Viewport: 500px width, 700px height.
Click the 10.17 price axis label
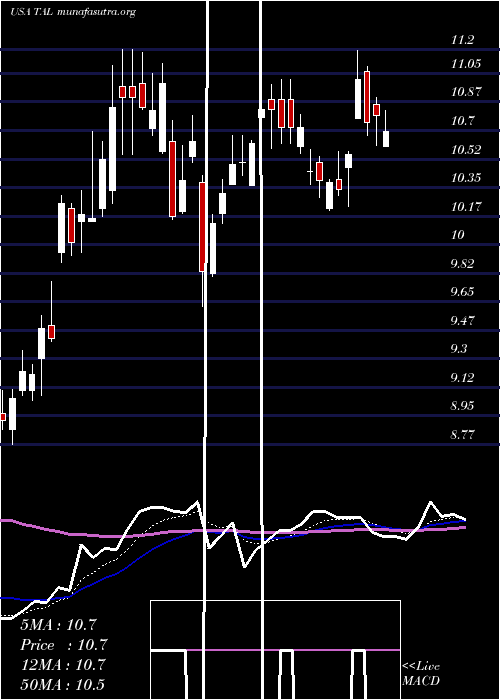[x=466, y=207]
